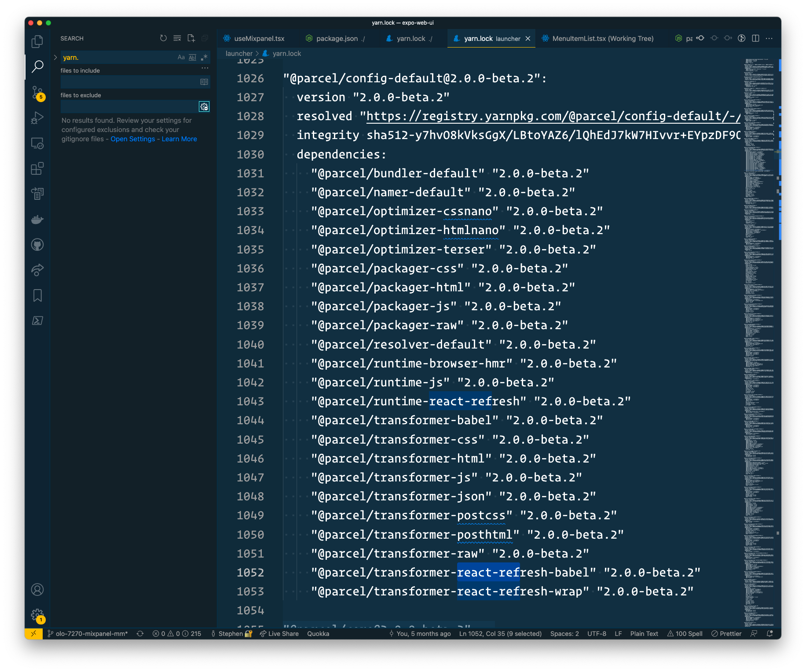Screen dimensions: 806x672
Task: Enable regular expression search
Action: pos(203,57)
